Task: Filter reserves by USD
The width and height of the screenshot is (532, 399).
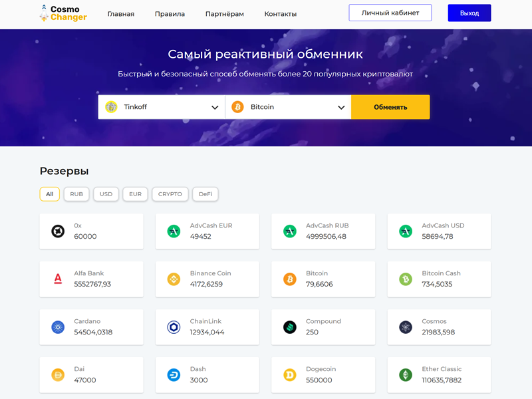Action: [106, 194]
